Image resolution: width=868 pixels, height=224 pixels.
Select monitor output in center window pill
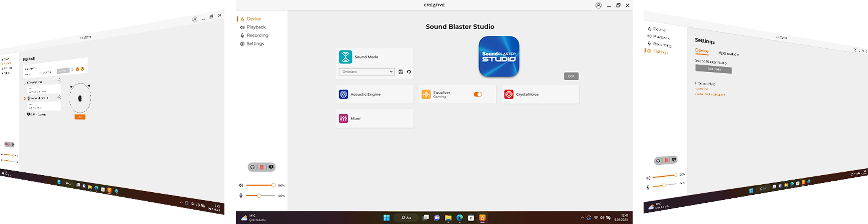tap(271, 167)
